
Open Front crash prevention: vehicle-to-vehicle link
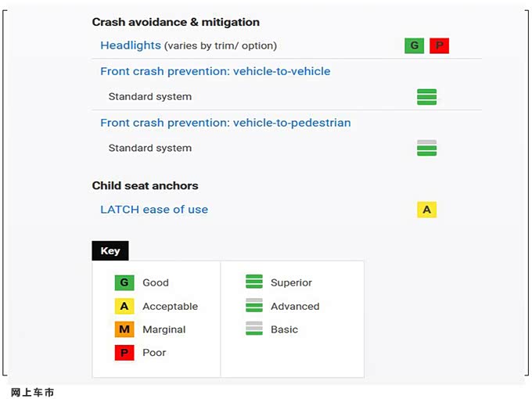[215, 71]
